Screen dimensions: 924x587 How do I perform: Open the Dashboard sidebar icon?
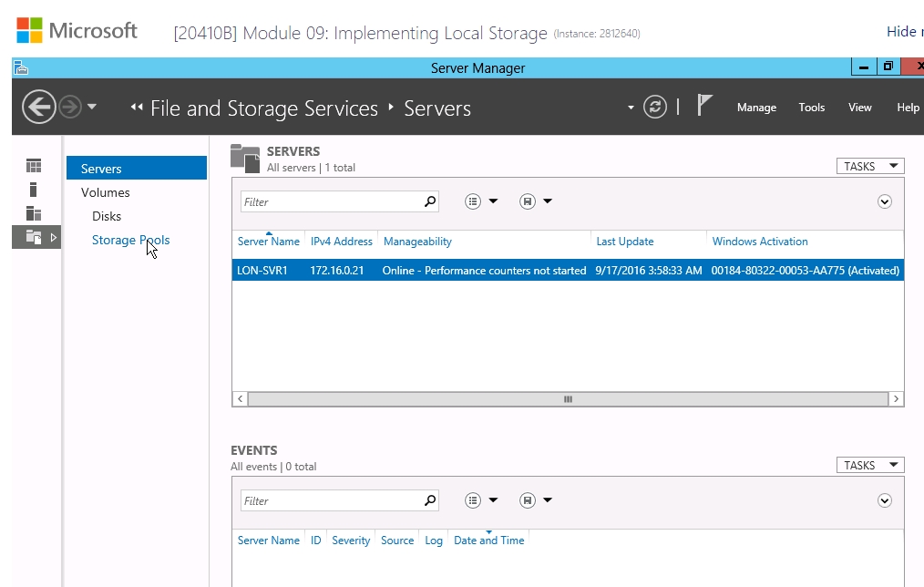pos(34,166)
